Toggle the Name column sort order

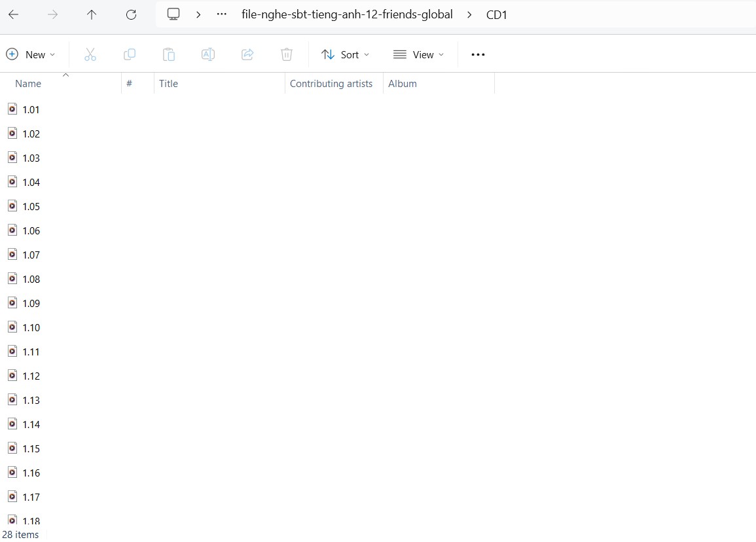pyautogui.click(x=28, y=83)
